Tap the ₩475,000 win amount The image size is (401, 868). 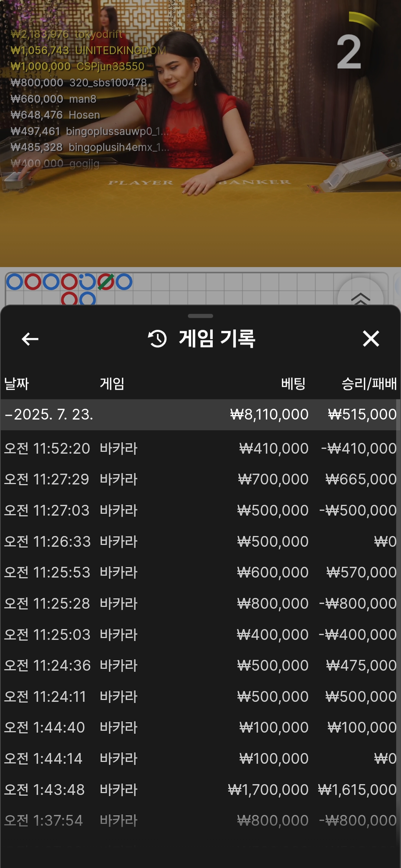(361, 665)
